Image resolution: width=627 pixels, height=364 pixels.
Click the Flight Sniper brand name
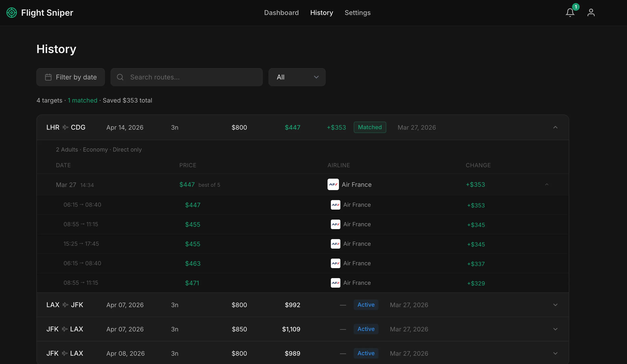click(x=47, y=13)
